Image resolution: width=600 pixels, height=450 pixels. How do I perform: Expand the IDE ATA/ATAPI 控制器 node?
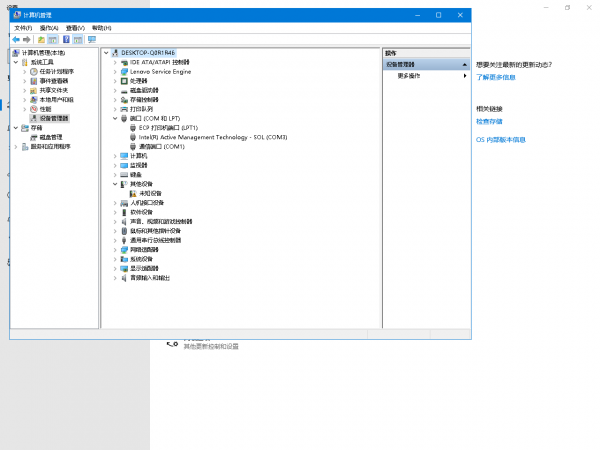[x=115, y=62]
